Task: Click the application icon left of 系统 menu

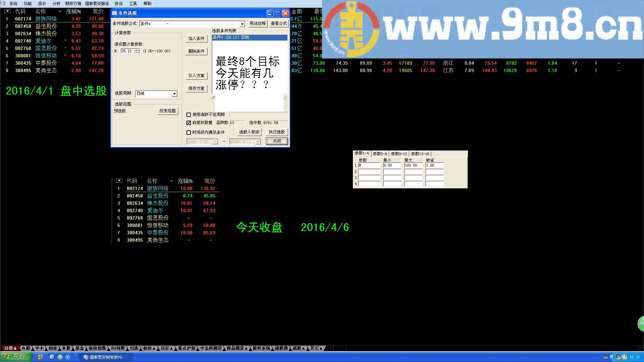Action: coord(3,3)
